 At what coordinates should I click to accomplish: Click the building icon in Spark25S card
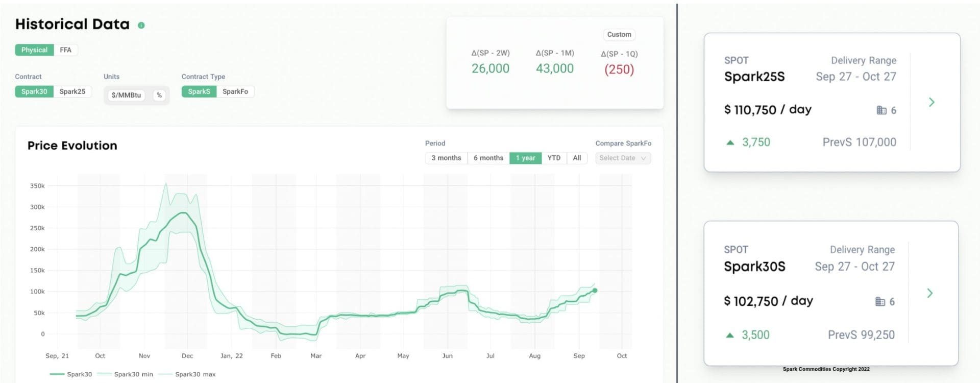pos(881,110)
